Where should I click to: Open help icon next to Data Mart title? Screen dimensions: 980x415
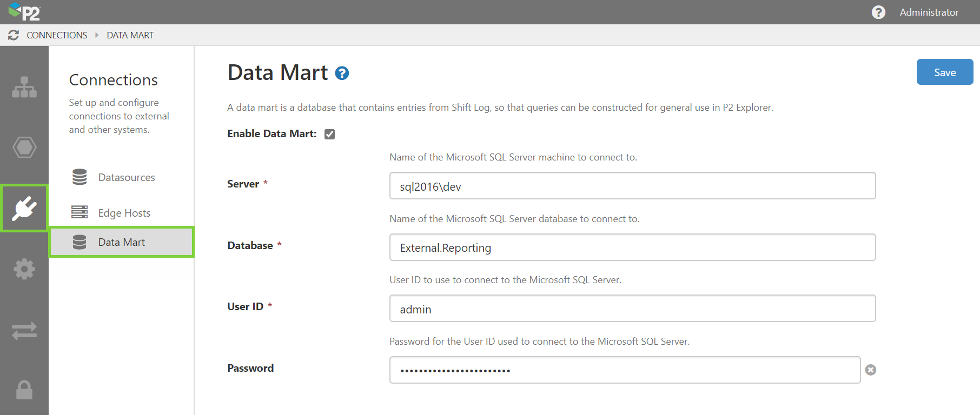point(342,73)
